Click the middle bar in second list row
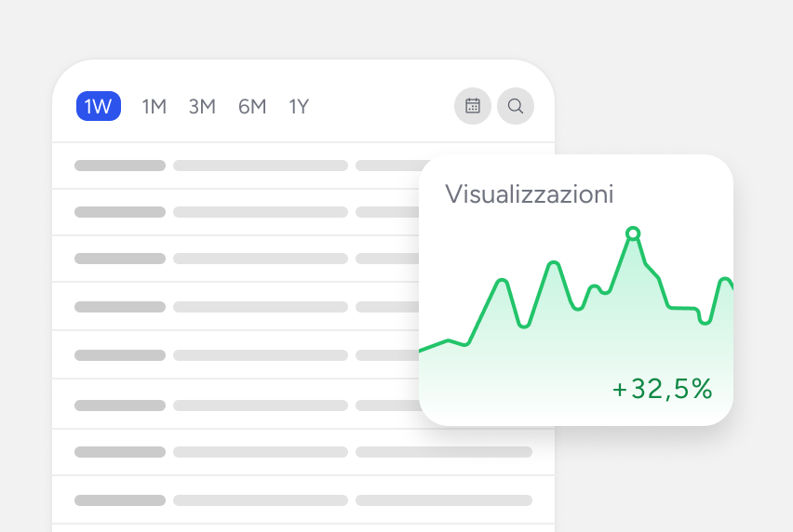Image resolution: width=793 pixels, height=532 pixels. coord(261,212)
